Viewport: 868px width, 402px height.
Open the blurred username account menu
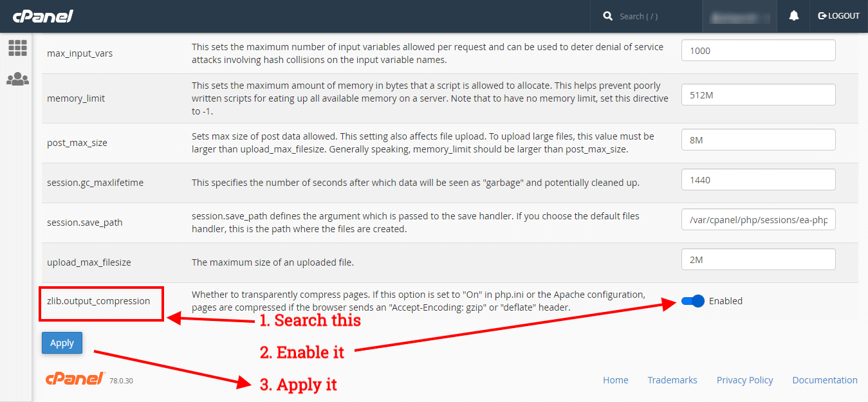[740, 16]
